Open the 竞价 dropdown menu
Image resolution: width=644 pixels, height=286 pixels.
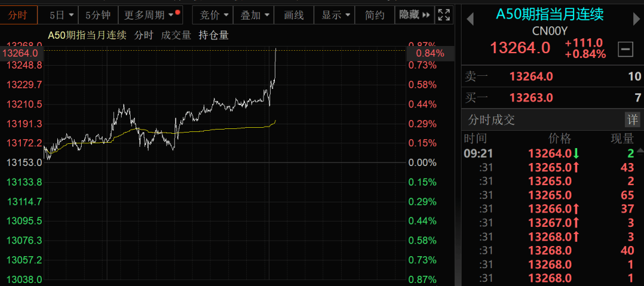click(213, 15)
